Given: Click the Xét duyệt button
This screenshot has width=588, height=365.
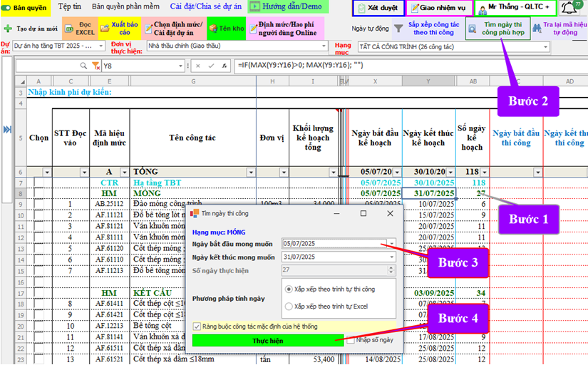Looking at the screenshot, I should [x=378, y=8].
